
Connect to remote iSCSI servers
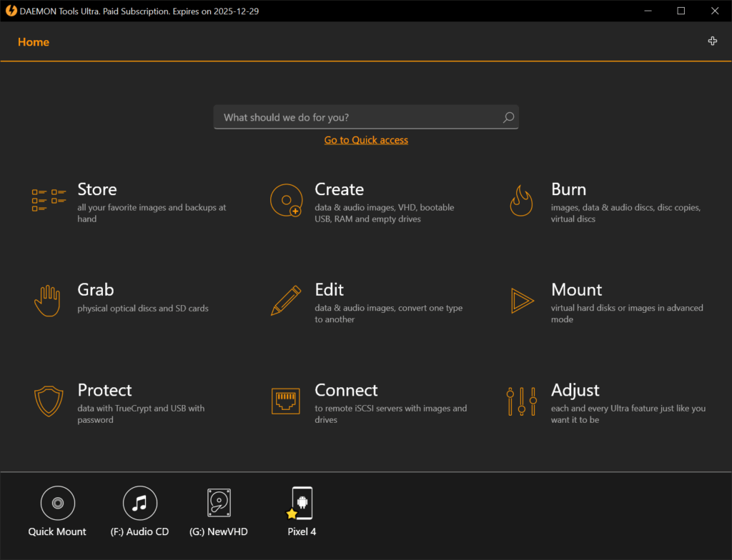(x=346, y=390)
